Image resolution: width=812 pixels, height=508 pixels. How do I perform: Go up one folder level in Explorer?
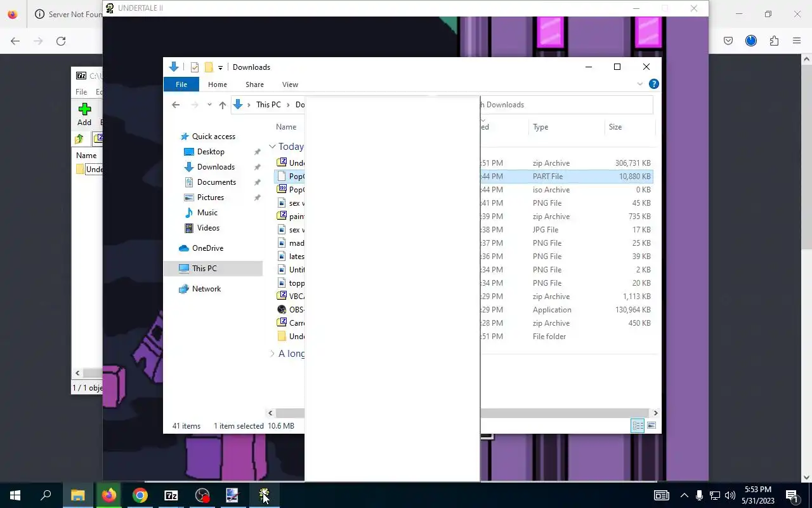tap(222, 105)
